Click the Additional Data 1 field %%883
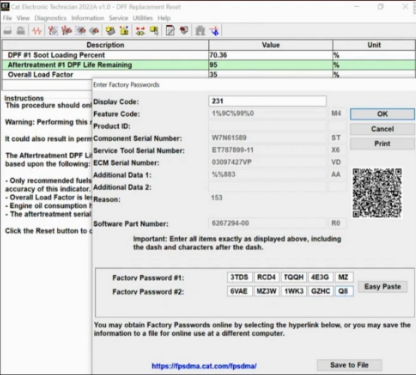Screen dimensions: 416x375 [x=267, y=174]
